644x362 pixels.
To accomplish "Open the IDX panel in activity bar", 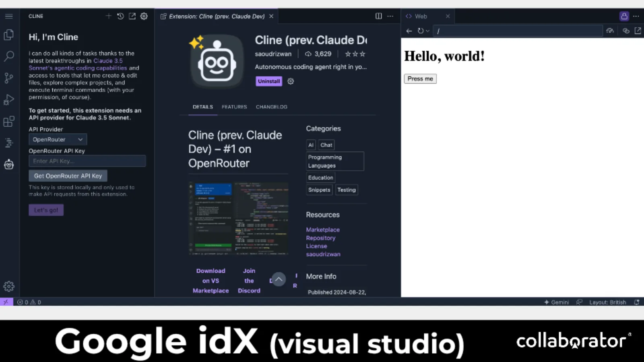I will coord(9,142).
